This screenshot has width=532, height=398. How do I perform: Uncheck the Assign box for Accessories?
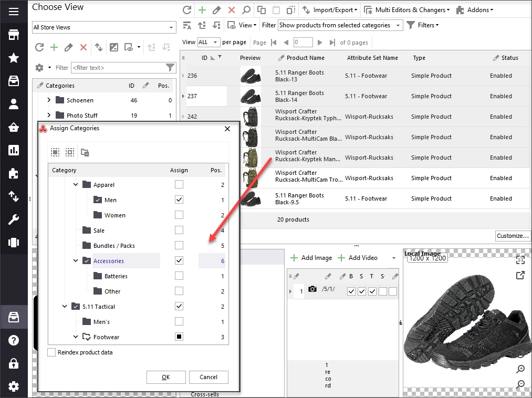point(179,260)
